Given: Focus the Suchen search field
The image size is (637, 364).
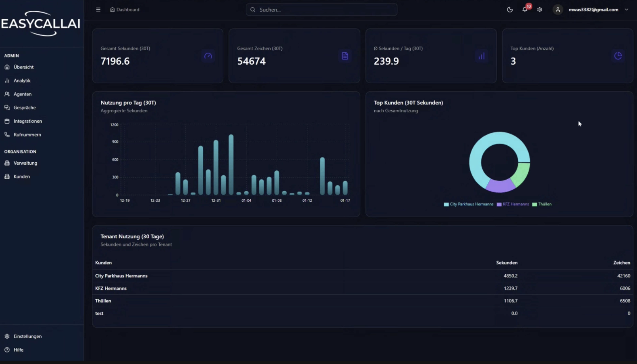Looking at the screenshot, I should tap(321, 10).
